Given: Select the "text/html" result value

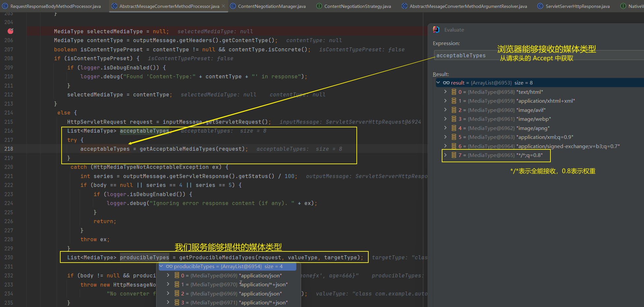Looking at the screenshot, I should (x=530, y=92).
